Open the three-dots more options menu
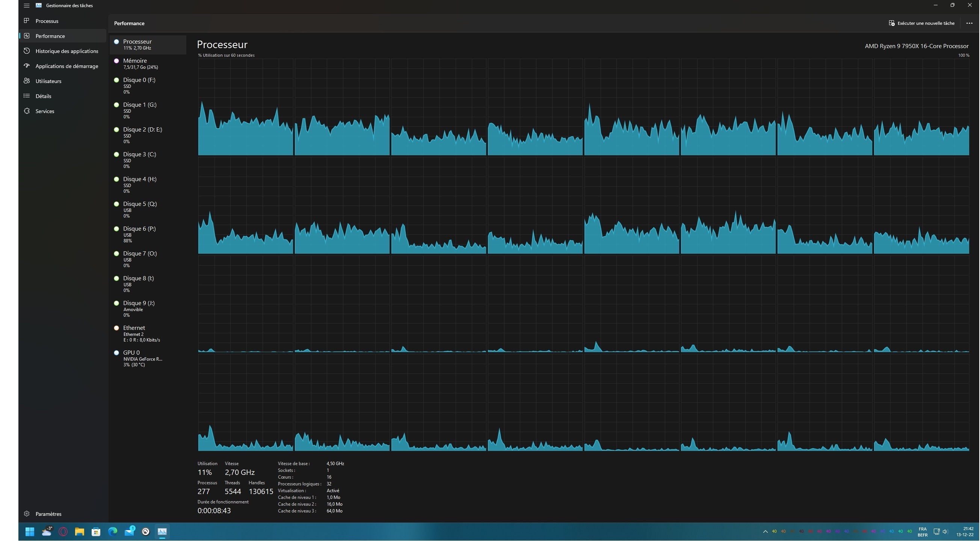980x541 pixels. (969, 23)
